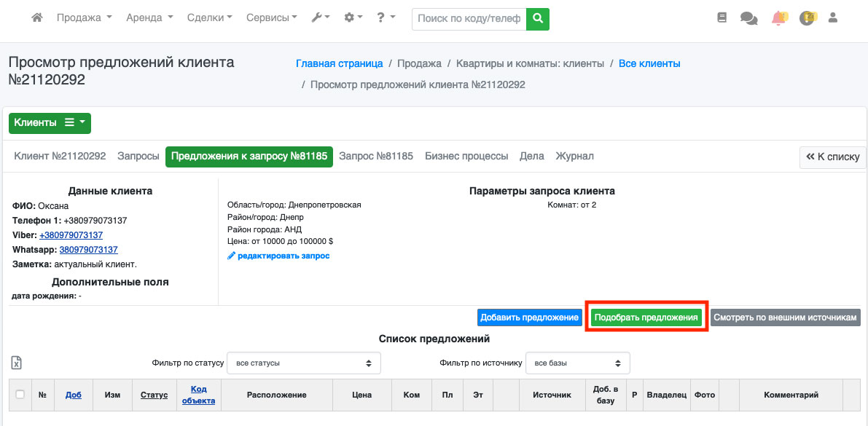Open the chat messages icon
This screenshot has height=426, width=868.
[x=748, y=18]
